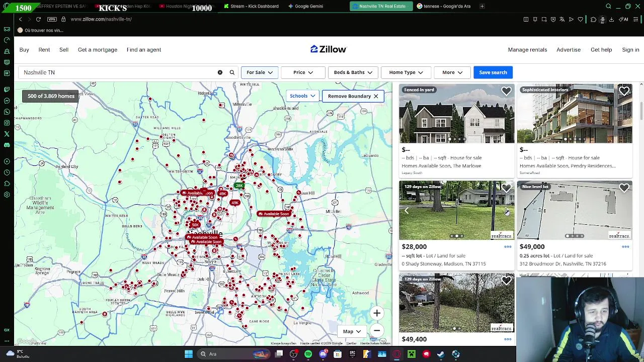Favorite the Nice level lot listing

[624, 188]
